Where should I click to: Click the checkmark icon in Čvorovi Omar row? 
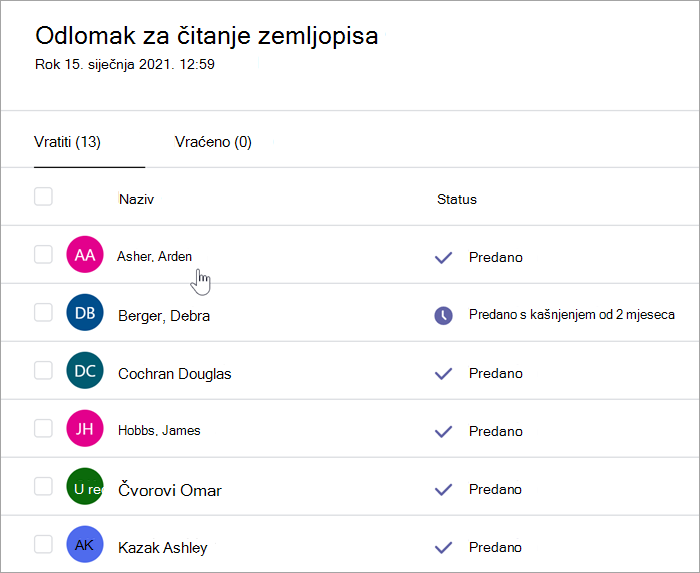[x=443, y=490]
